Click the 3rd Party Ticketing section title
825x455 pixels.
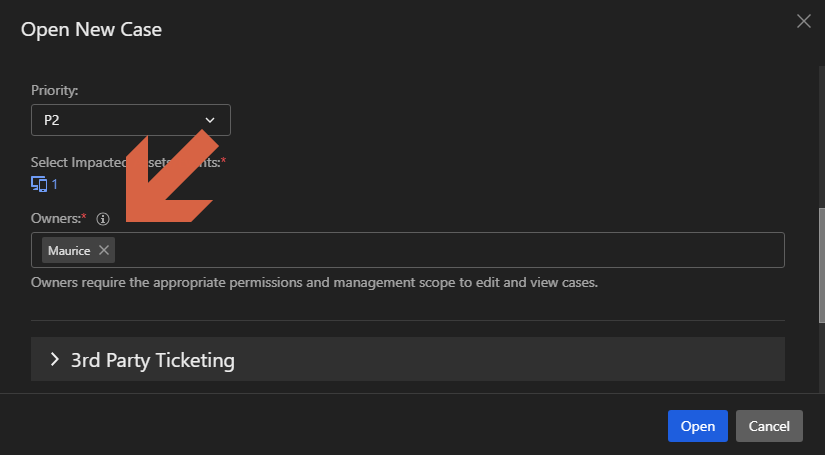pos(152,360)
